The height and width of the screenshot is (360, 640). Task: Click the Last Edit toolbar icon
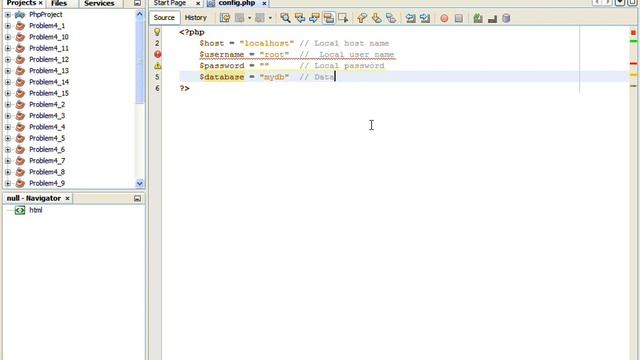225,18
